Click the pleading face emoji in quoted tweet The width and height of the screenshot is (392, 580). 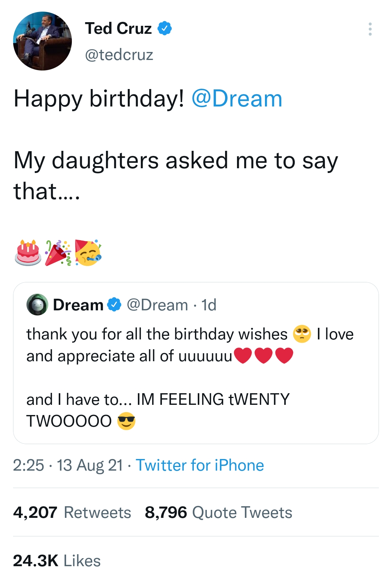pyautogui.click(x=302, y=334)
